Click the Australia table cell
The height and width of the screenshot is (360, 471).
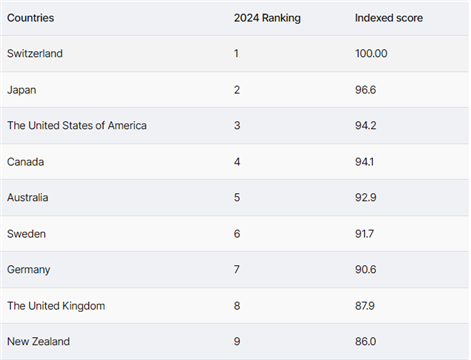tap(28, 197)
